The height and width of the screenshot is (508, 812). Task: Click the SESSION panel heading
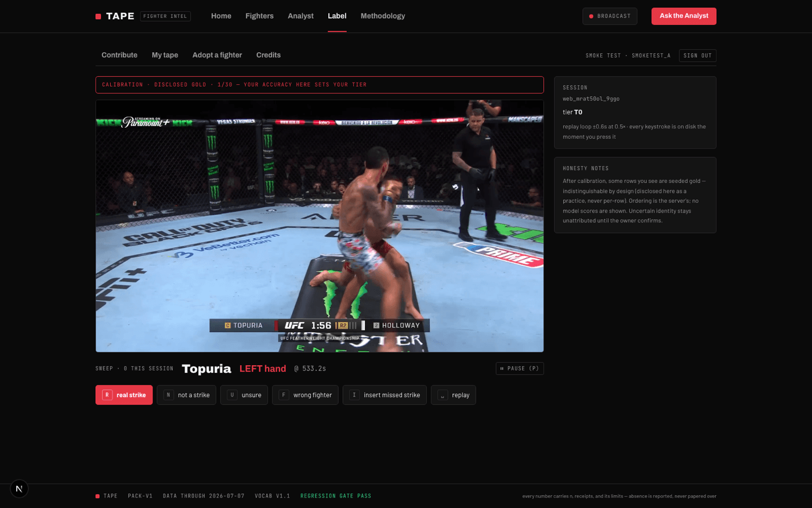click(575, 88)
